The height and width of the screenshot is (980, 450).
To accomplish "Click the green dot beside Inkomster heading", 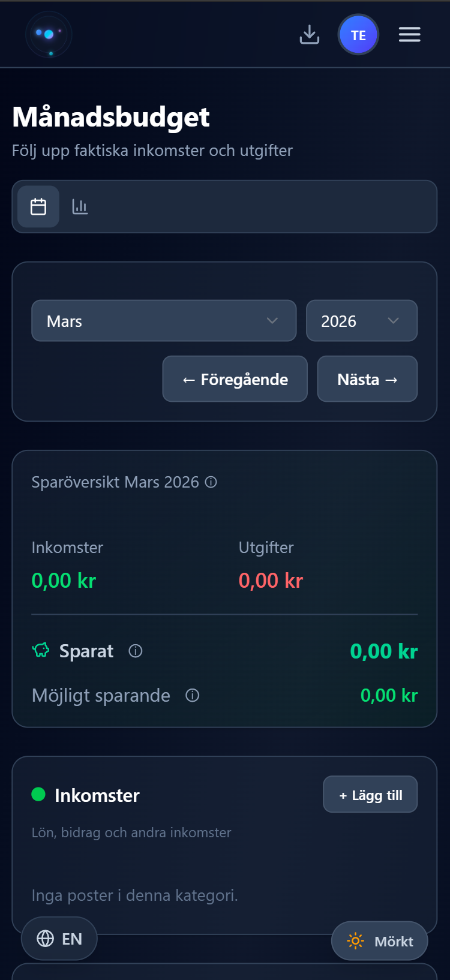I will click(x=38, y=795).
